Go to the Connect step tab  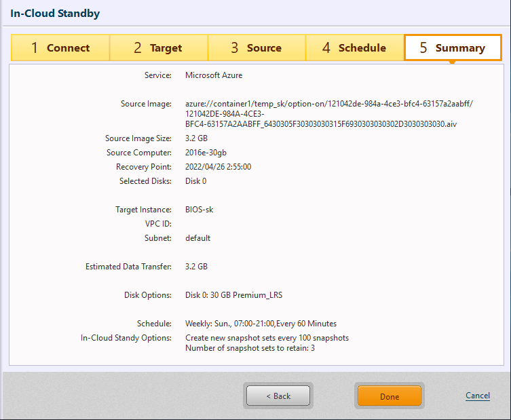click(x=60, y=48)
